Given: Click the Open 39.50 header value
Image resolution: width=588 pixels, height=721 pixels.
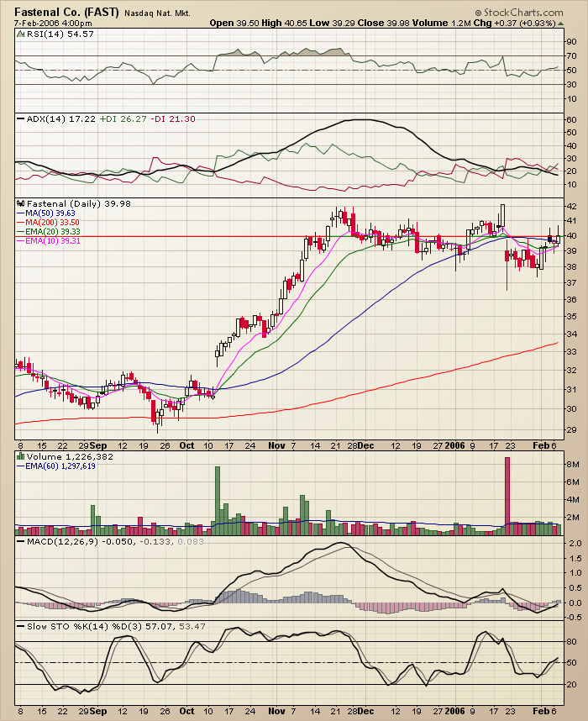Looking at the screenshot, I should pos(234,23).
